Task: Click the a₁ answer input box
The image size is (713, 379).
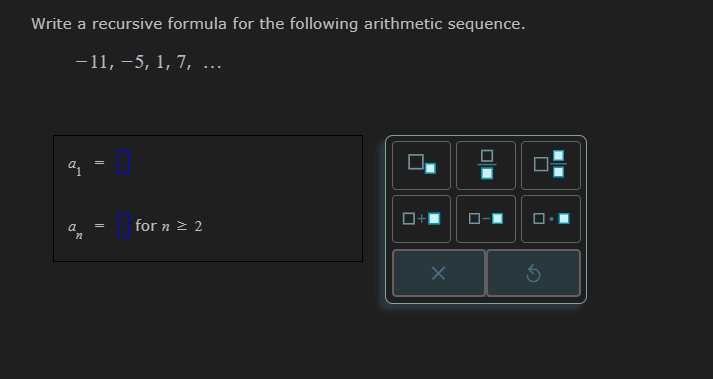Action: point(124,162)
